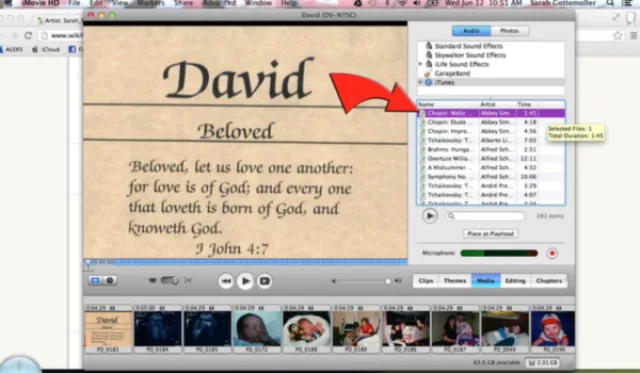Adjust the playback volume slider
Viewport: 640px width, 373px height.
click(363, 281)
